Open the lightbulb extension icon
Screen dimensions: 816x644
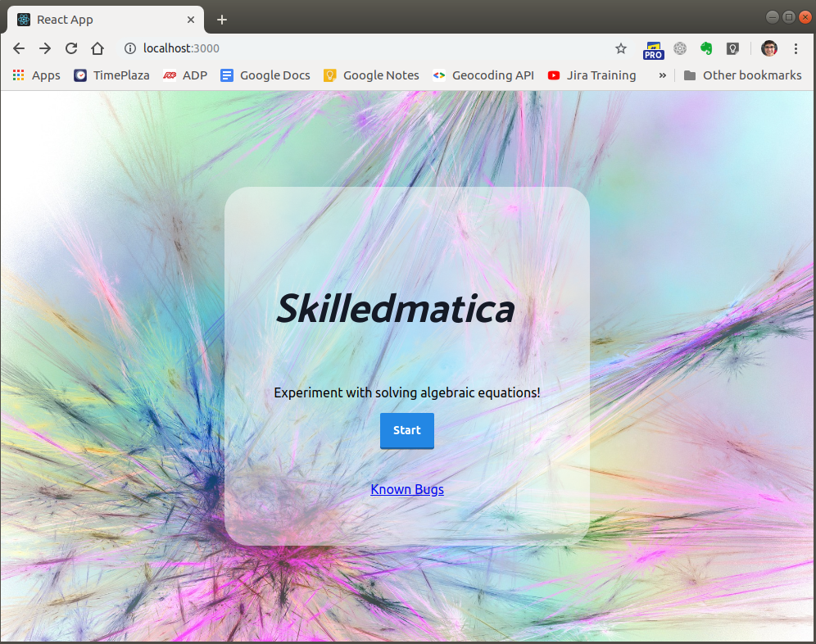[732, 48]
